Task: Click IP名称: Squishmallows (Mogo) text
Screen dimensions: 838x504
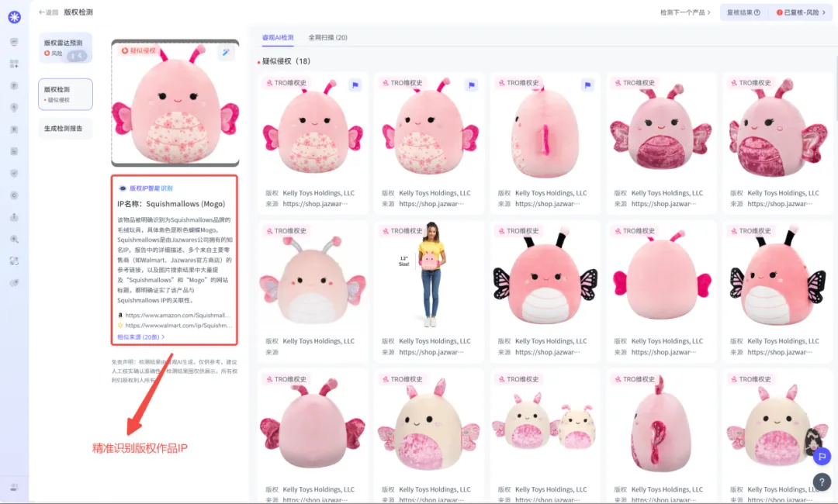Action: (x=171, y=204)
